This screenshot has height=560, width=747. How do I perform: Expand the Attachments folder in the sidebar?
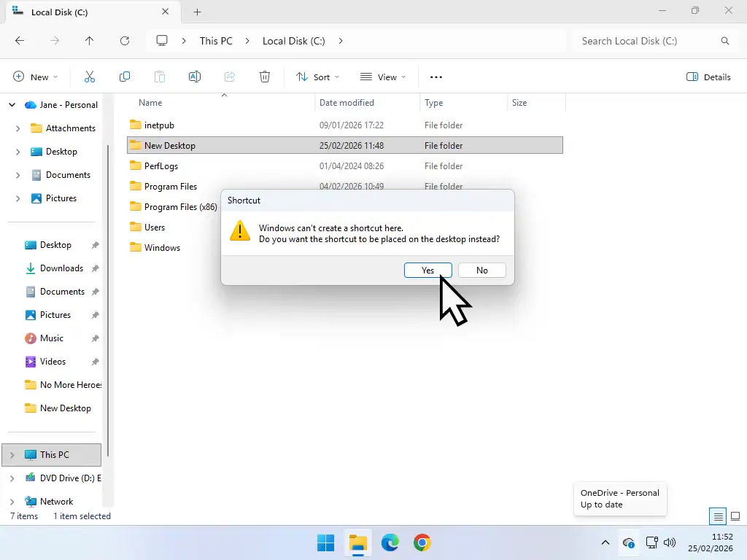[x=16, y=128]
